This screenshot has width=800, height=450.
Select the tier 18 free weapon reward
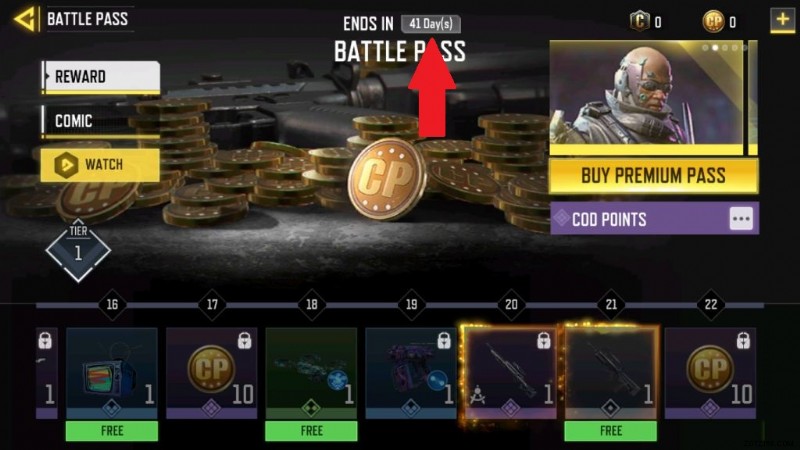(x=311, y=373)
